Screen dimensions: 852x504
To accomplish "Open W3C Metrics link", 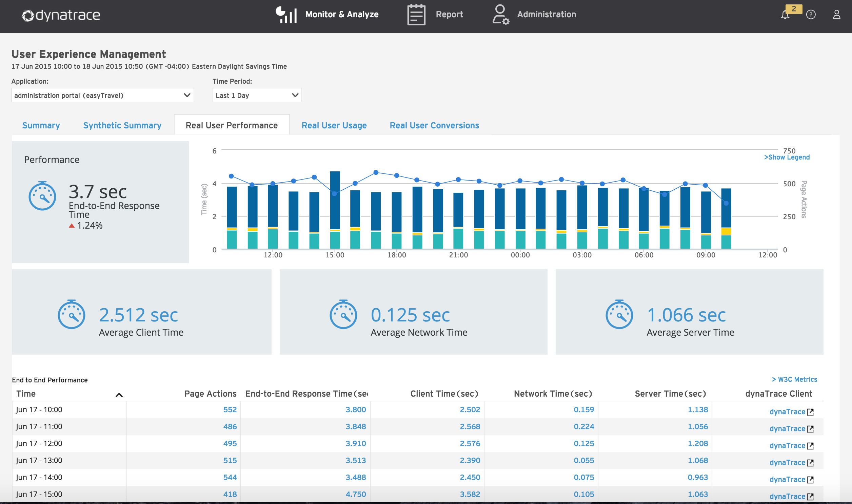I will click(x=794, y=379).
